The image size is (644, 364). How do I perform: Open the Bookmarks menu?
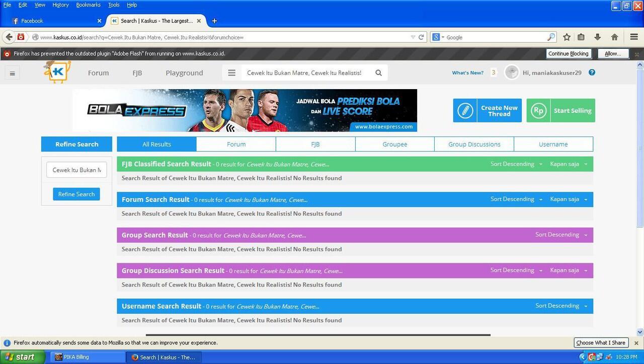click(x=89, y=5)
